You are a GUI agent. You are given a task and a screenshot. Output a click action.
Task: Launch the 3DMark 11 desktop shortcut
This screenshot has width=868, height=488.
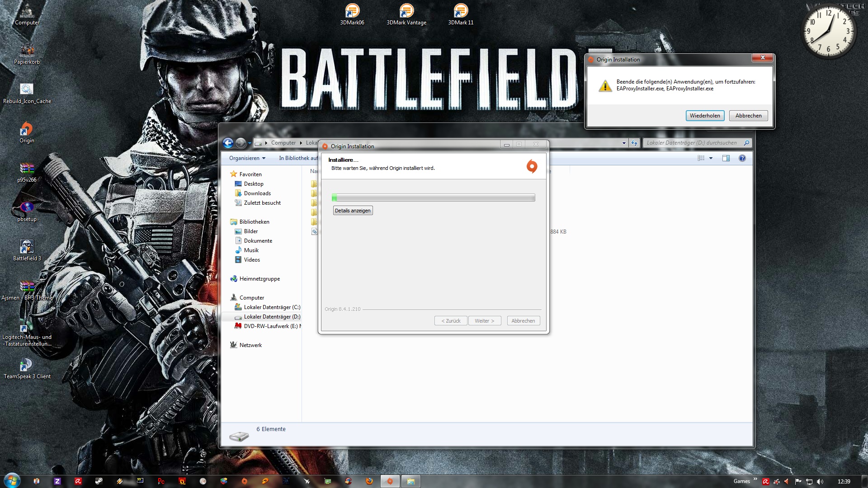click(x=461, y=14)
